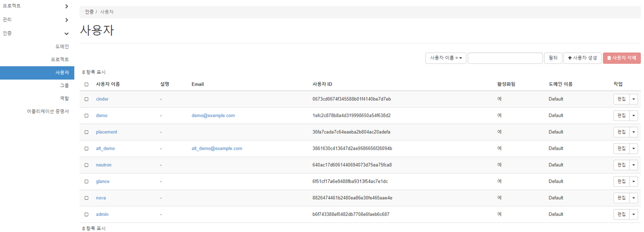Select user ID 0673cd0674f345588b01f4140be7d7eb

(352, 99)
